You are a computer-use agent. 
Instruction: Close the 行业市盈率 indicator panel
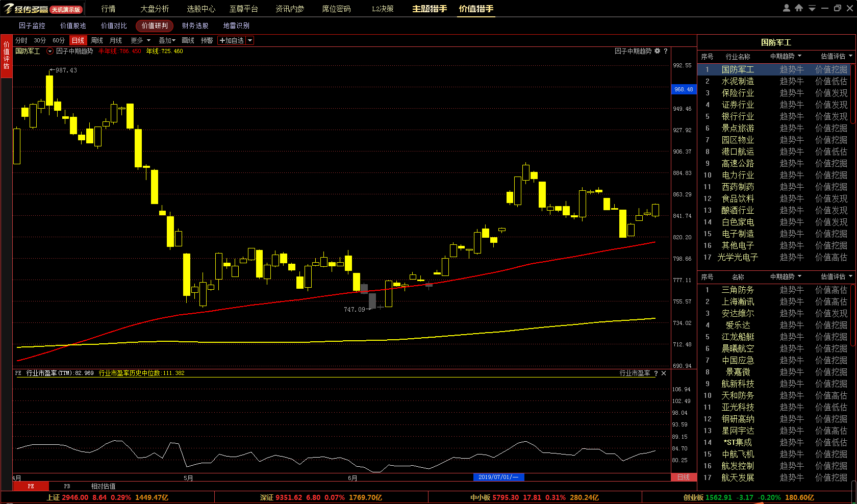pos(664,373)
